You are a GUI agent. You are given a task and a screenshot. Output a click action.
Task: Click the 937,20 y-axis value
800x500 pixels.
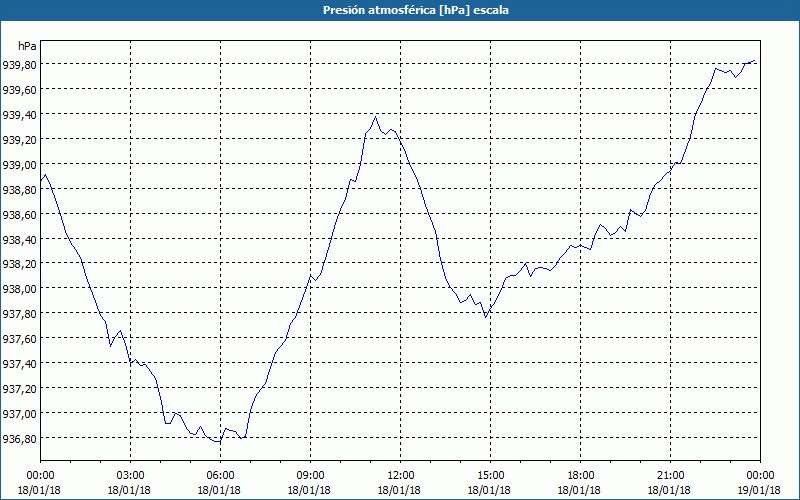[x=19, y=389]
